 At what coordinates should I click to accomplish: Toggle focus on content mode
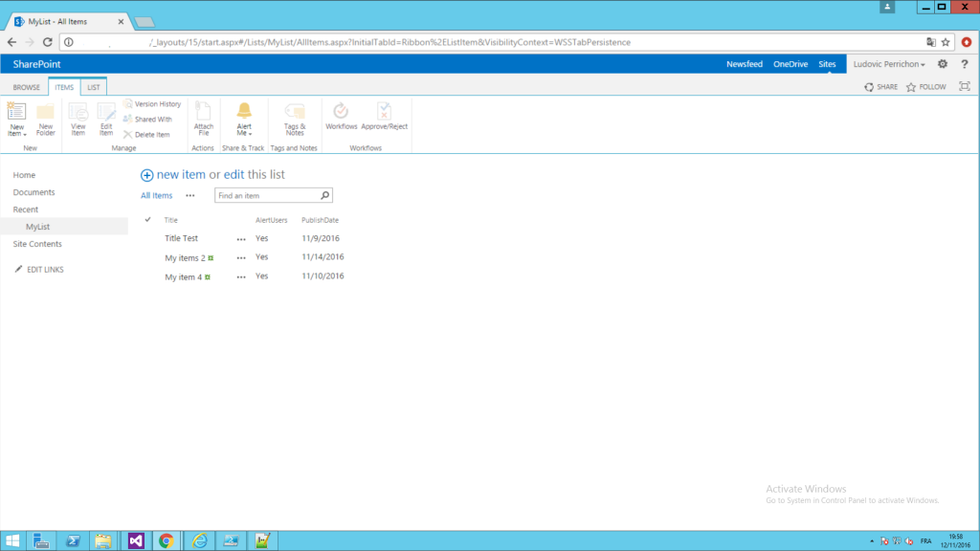(965, 87)
